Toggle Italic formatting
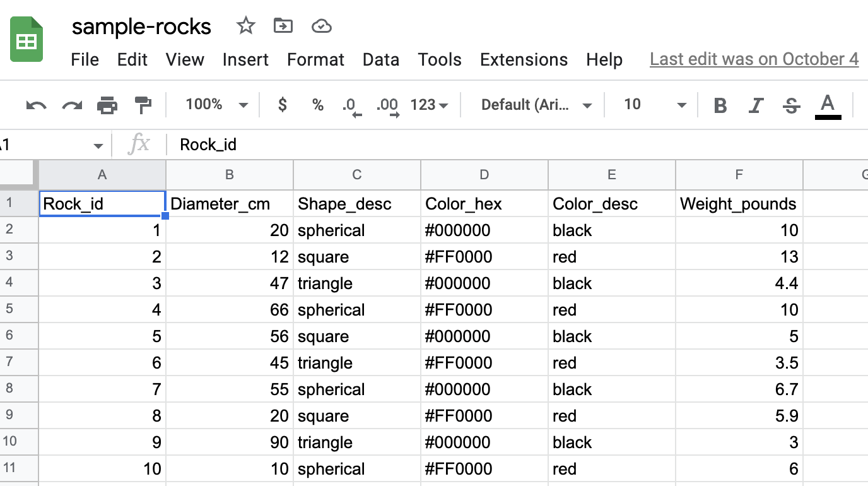The image size is (868, 486). (x=756, y=105)
